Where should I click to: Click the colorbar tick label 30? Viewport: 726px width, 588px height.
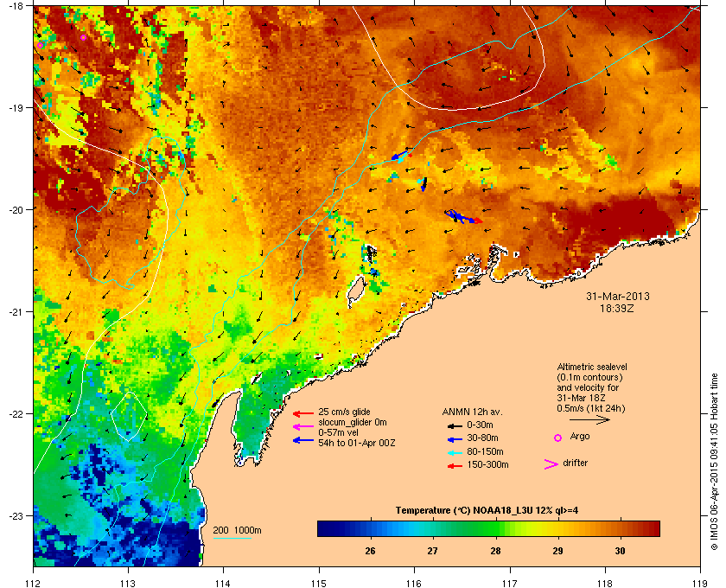point(620,551)
